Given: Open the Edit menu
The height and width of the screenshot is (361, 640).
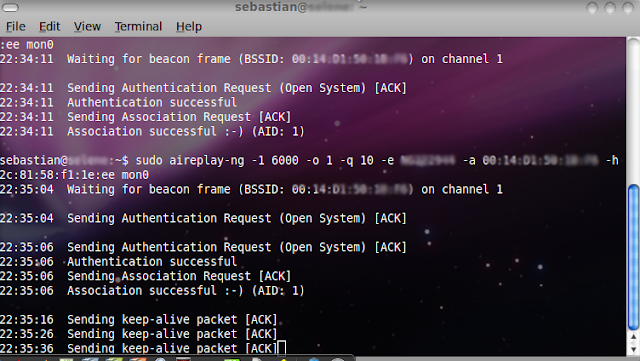Looking at the screenshot, I should (x=49, y=27).
